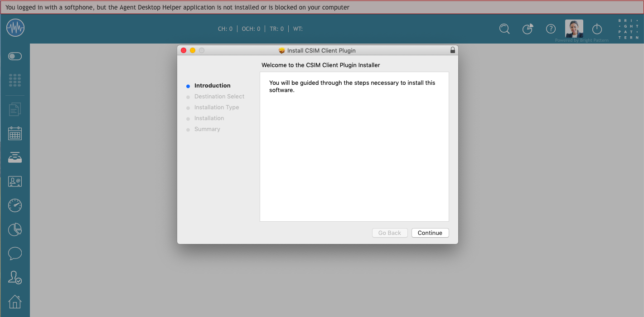Open the dashboard gauge icon in sidebar
Viewport: 644px width, 317px height.
pyautogui.click(x=15, y=205)
